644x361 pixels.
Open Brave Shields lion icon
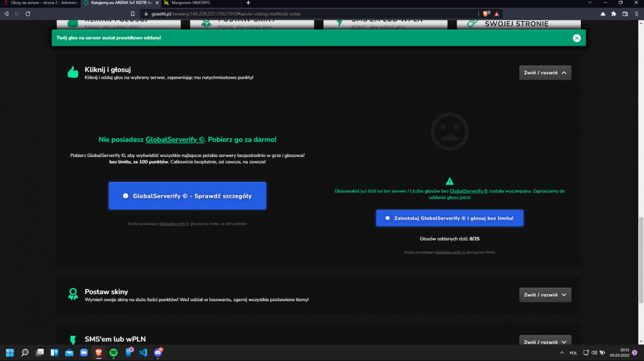coord(486,14)
